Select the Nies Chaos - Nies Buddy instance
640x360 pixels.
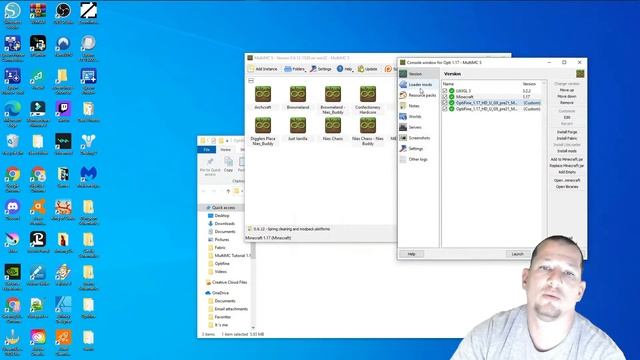368,131
